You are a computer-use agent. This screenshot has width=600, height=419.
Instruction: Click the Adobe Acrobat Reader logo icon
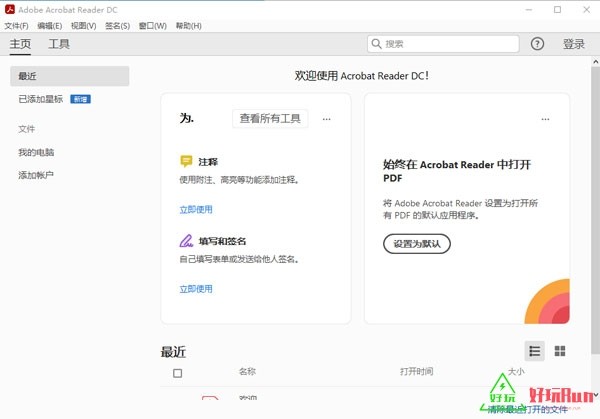[x=10, y=10]
